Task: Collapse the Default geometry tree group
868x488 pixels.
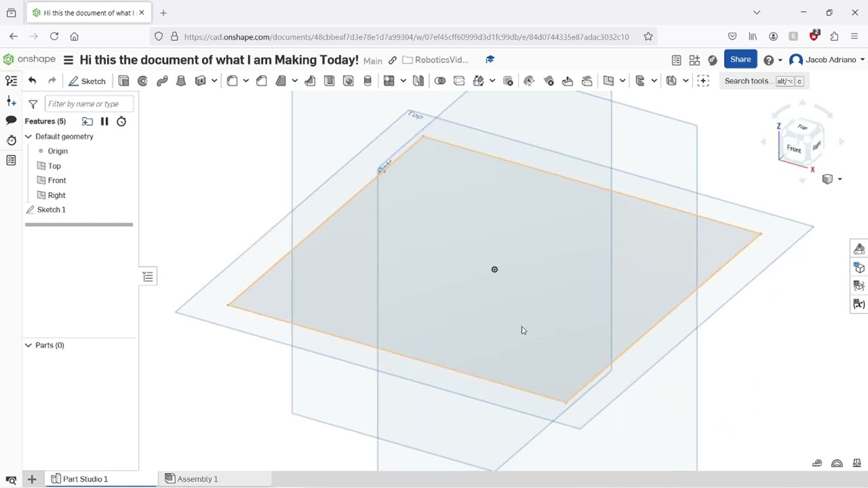Action: (x=28, y=136)
